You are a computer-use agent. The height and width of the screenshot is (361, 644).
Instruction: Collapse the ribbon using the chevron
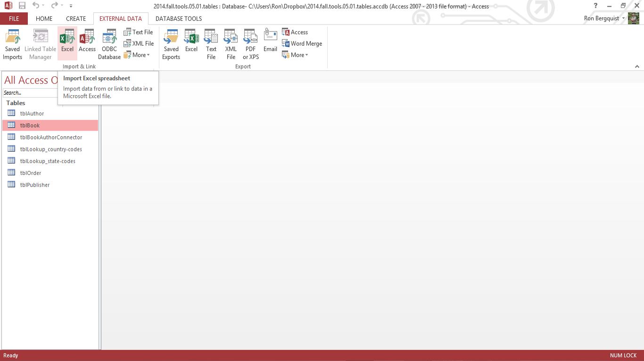point(637,66)
